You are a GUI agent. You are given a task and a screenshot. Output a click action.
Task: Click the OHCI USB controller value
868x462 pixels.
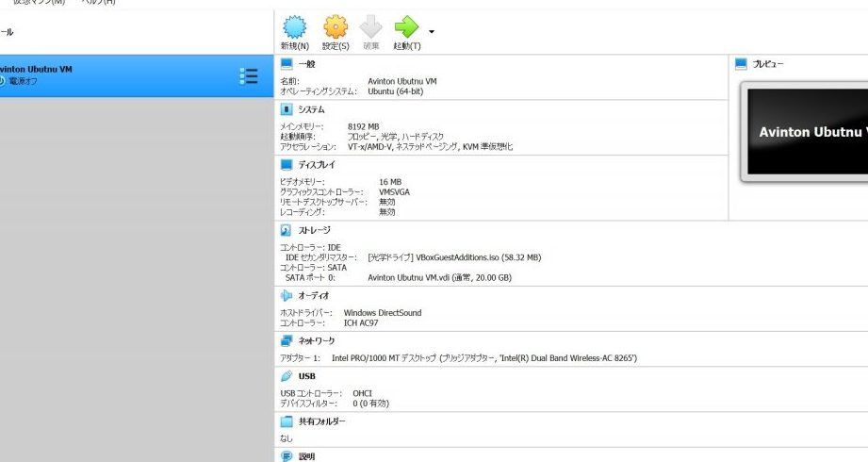[x=362, y=394]
